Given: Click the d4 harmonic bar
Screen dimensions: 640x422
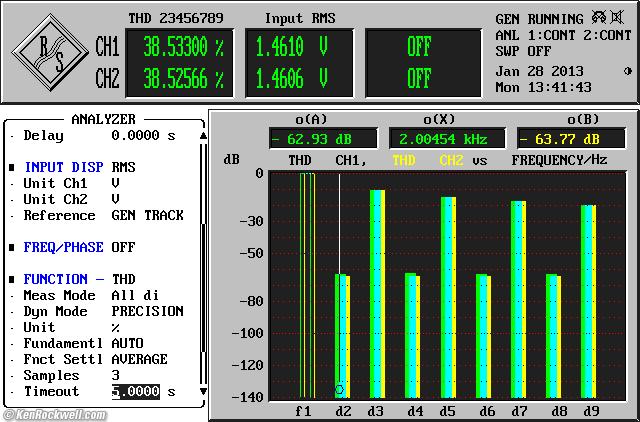Looking at the screenshot, I should tap(413, 336).
